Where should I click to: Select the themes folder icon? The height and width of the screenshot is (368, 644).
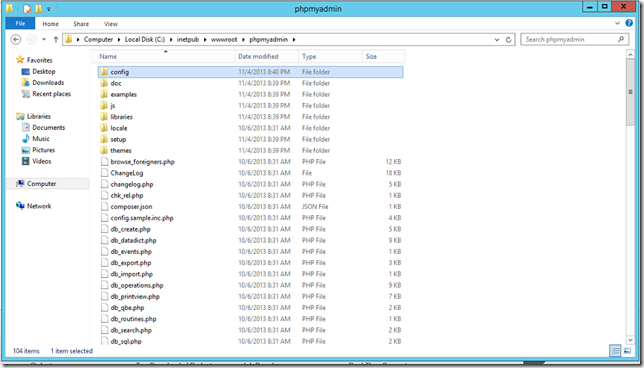(x=104, y=150)
